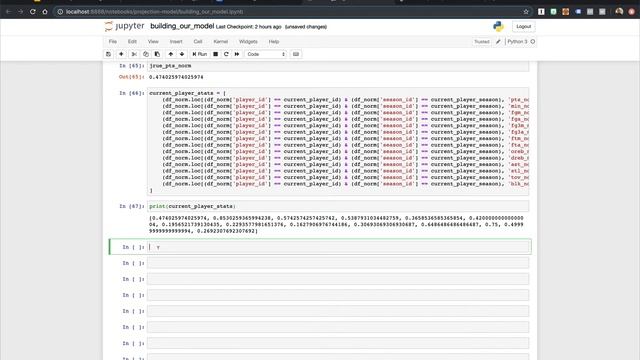Screen dimensions: 640x360
Task: Click the kernel idle indicator circle
Action: pyautogui.click(x=533, y=42)
